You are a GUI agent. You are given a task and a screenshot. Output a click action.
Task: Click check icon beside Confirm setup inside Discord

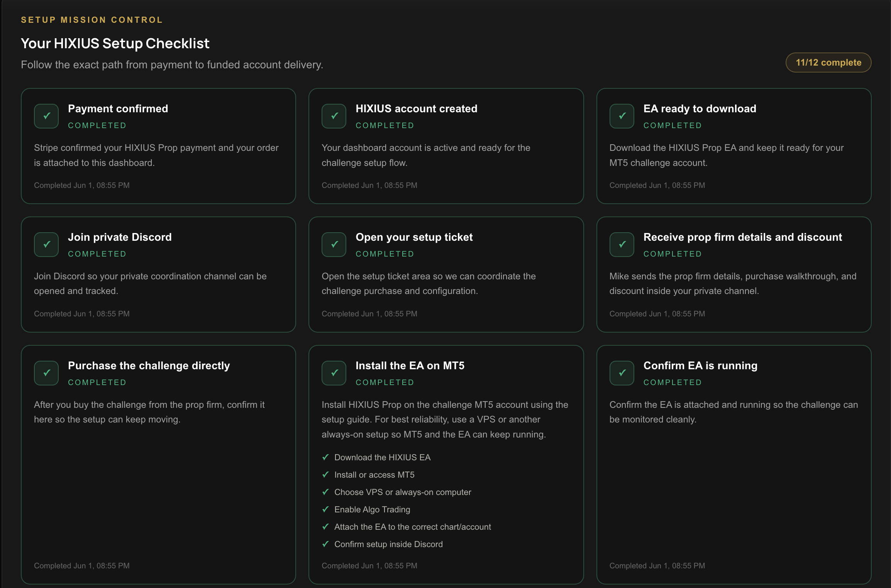click(x=325, y=544)
